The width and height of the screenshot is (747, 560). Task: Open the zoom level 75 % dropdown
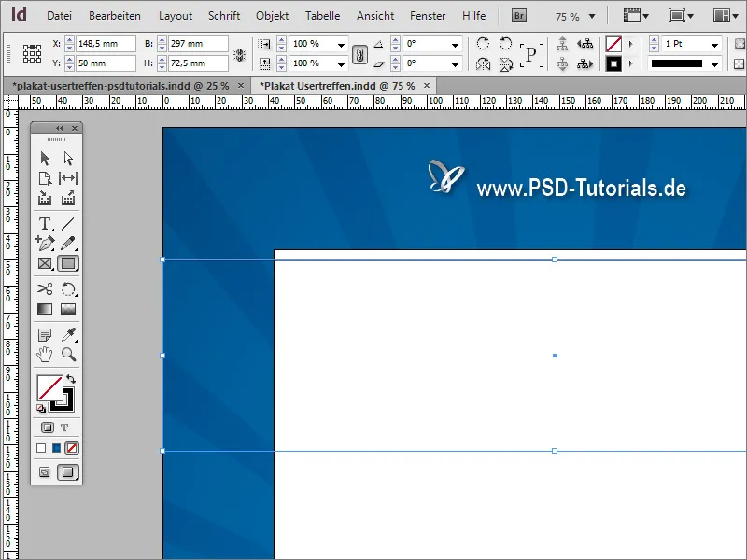point(592,16)
